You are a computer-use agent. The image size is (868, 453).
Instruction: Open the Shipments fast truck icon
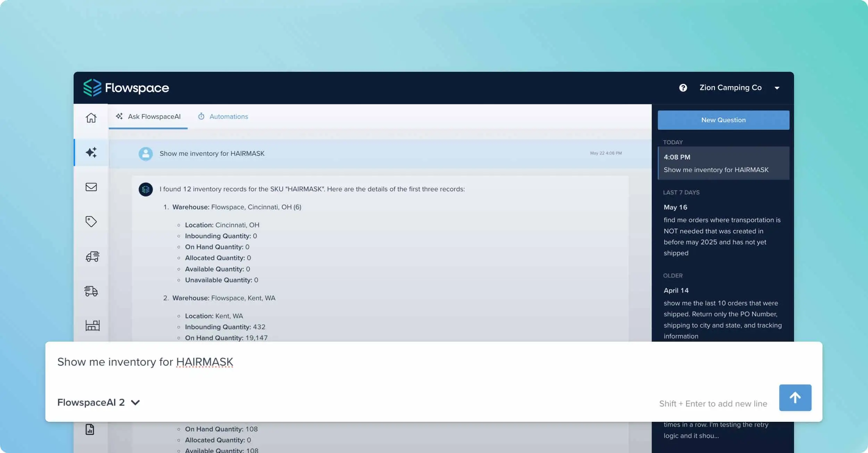[91, 291]
